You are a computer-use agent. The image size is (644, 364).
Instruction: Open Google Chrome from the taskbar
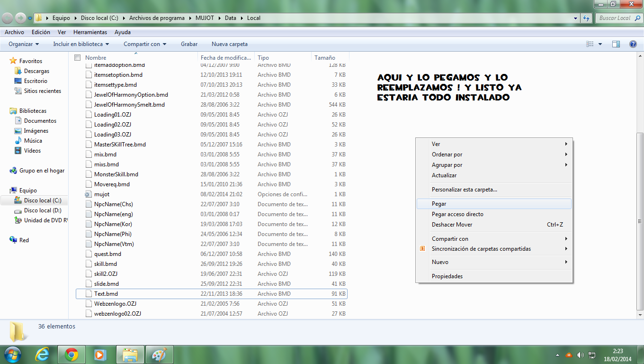(x=72, y=355)
